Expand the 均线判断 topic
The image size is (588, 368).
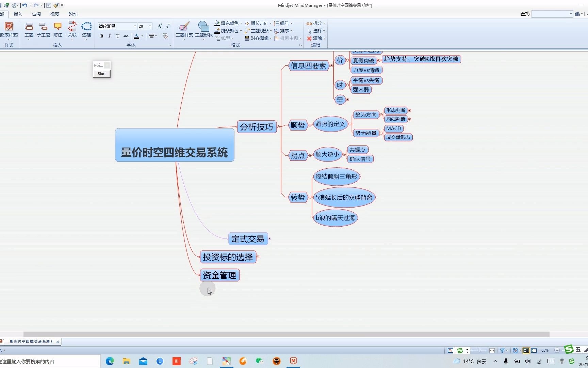point(409,119)
